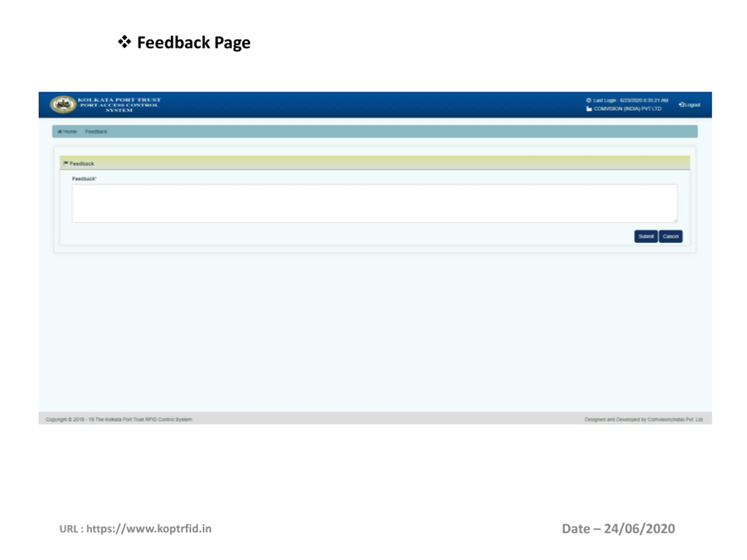The width and height of the screenshot is (747, 560).
Task: Click the 'URL : https://www.koptrfid.in' text
Action: click(135, 528)
